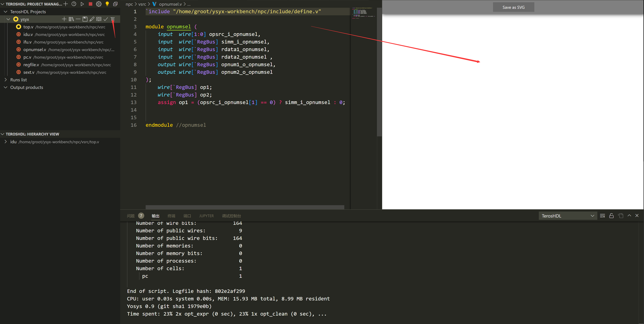Open regfile.v in the project tree
Viewport: 644px width, 324px height.
31,65
